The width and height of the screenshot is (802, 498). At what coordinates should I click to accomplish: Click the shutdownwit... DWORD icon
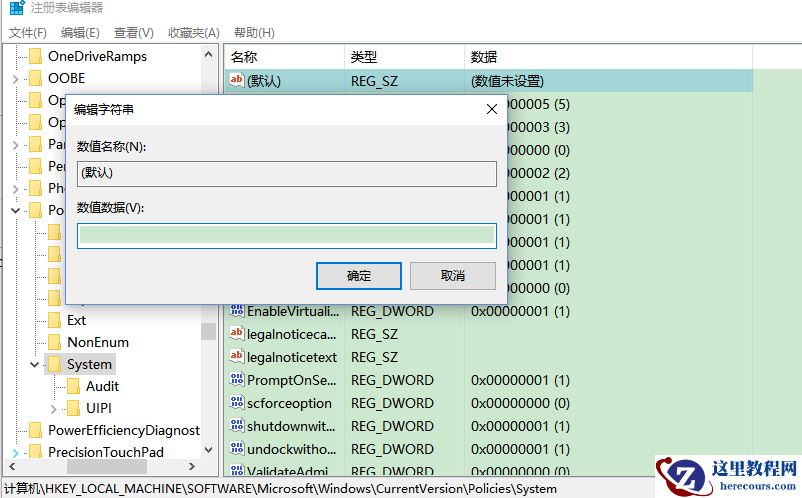pos(236,425)
